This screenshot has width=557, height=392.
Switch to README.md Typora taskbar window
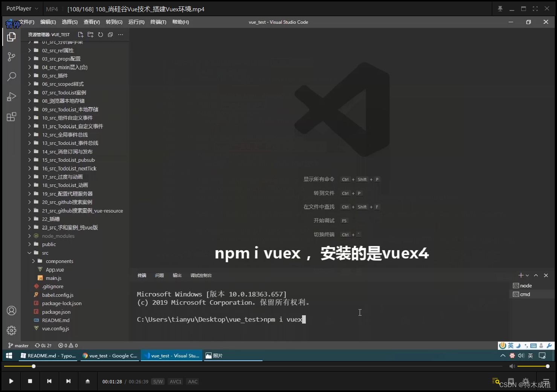pyautogui.click(x=48, y=356)
